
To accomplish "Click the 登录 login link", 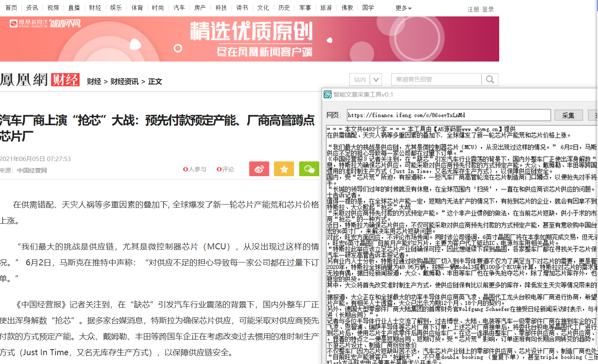I will coord(488,9).
